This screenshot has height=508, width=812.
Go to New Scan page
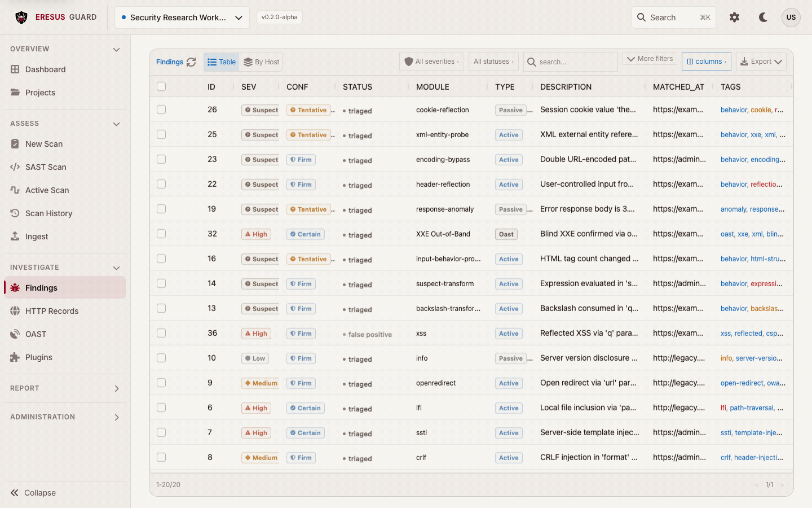pyautogui.click(x=65, y=144)
